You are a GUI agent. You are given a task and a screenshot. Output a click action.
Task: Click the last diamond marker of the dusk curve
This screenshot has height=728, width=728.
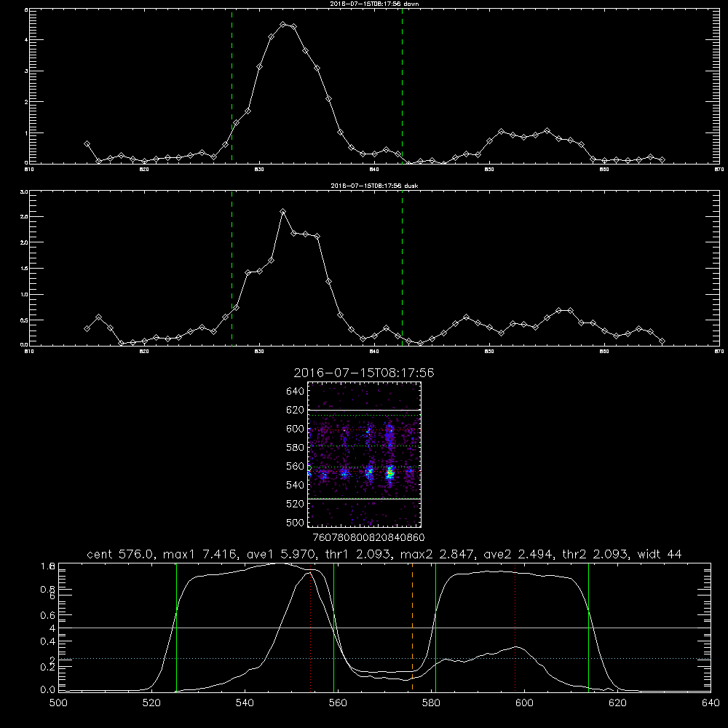[662, 341]
